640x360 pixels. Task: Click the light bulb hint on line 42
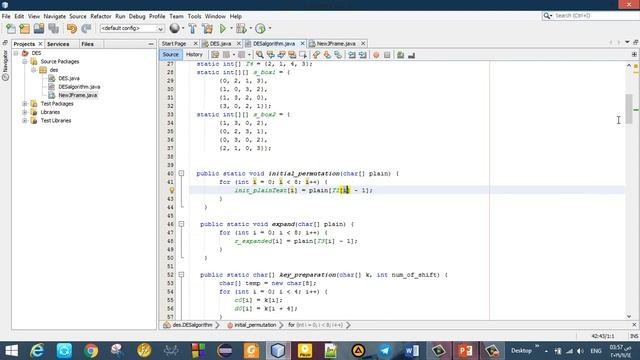pos(172,190)
